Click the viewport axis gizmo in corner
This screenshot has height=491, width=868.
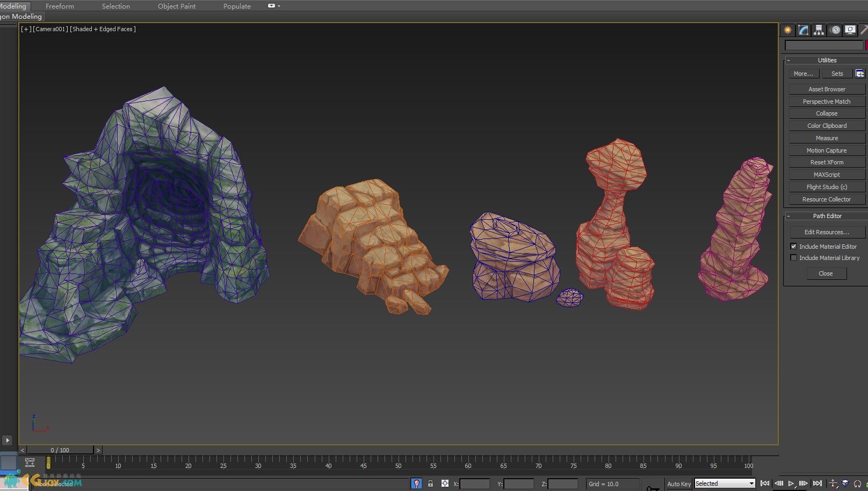pyautogui.click(x=39, y=423)
